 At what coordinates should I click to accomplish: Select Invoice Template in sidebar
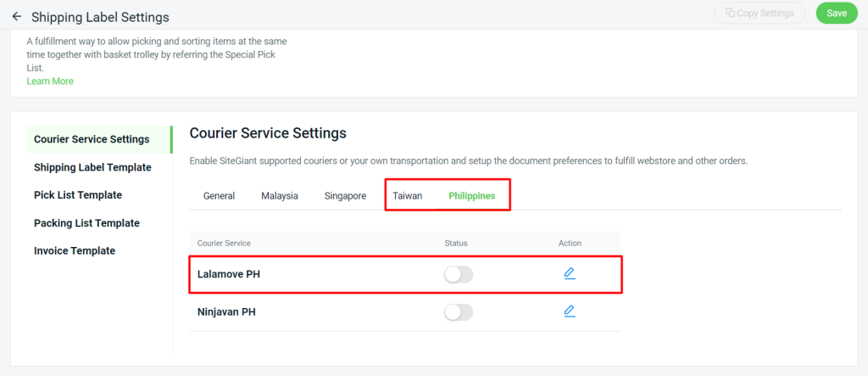point(75,250)
